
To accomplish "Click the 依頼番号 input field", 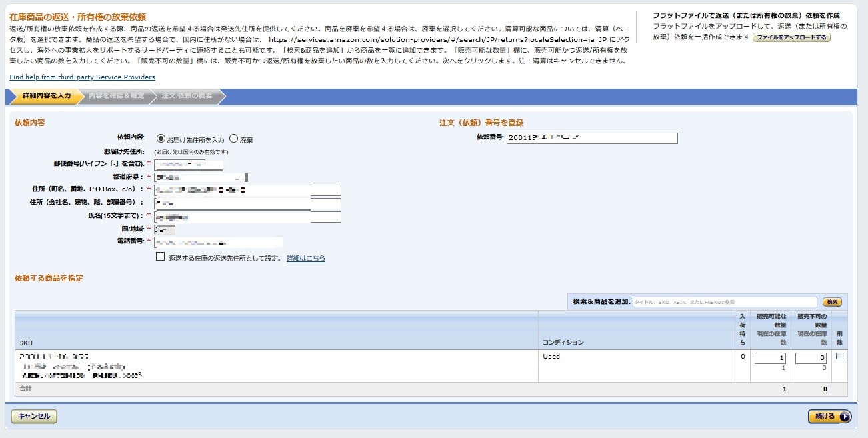I will click(592, 138).
